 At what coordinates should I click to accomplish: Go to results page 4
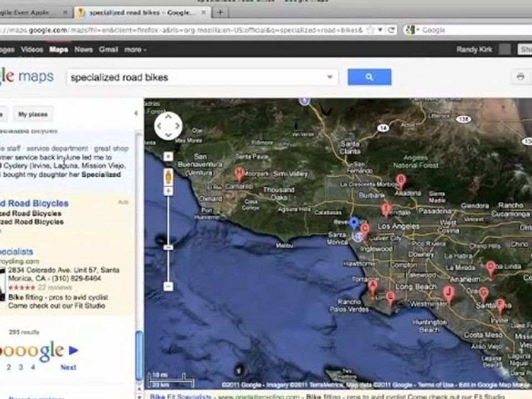[33, 367]
